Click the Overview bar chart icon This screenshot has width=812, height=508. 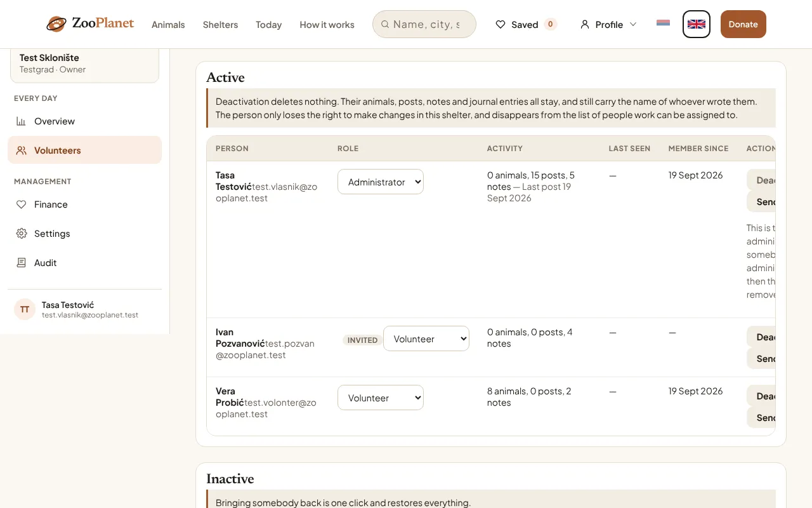21,121
